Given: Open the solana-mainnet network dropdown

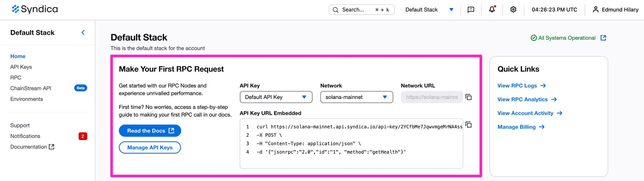Looking at the screenshot, I should pos(356,97).
